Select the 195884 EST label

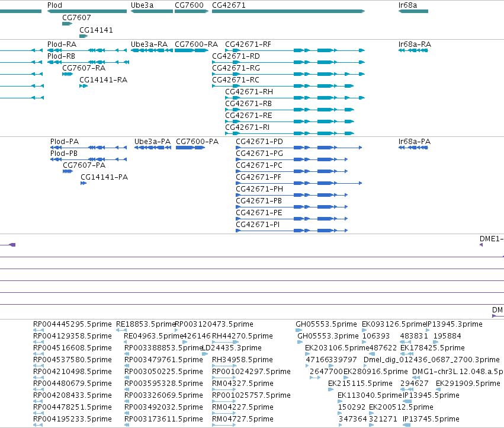pyautogui.click(x=447, y=336)
